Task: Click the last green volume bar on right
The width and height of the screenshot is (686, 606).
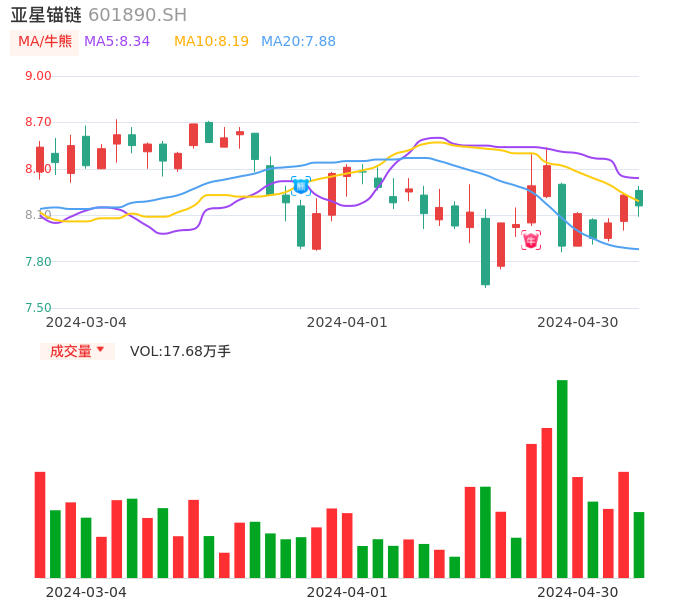Action: [x=639, y=544]
